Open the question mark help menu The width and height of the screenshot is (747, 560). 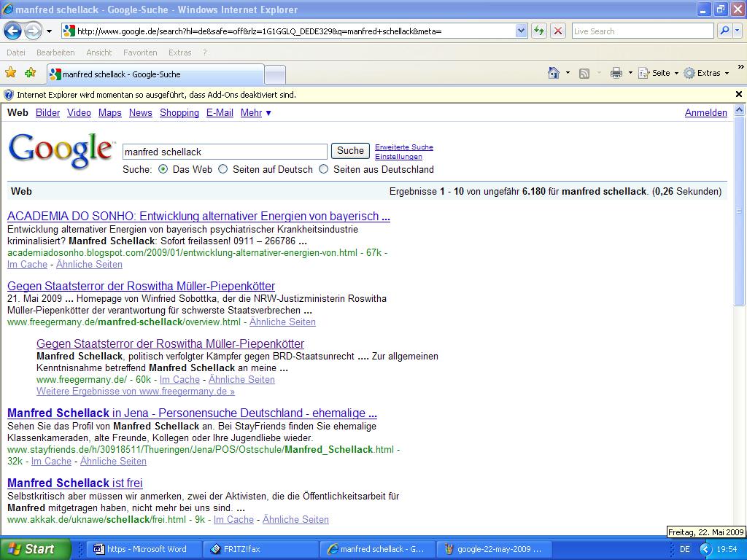205,52
